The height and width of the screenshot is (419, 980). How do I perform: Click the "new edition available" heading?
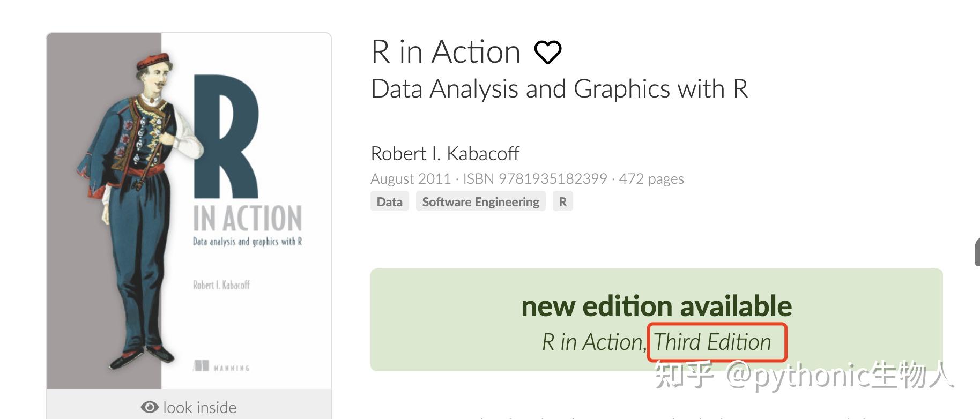click(656, 306)
